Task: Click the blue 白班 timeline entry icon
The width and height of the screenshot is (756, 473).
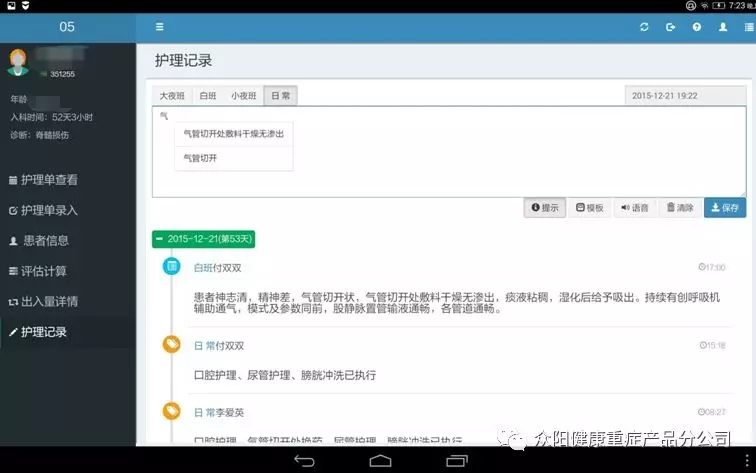Action: coord(172,267)
